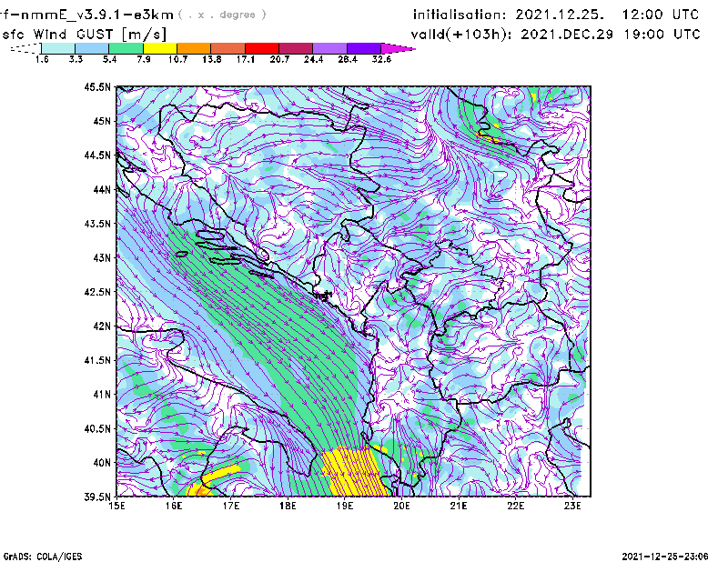Screen dimensions: 728x562
Task: Click the red 17.1–20.7 legend swatch
Action: coord(262,48)
